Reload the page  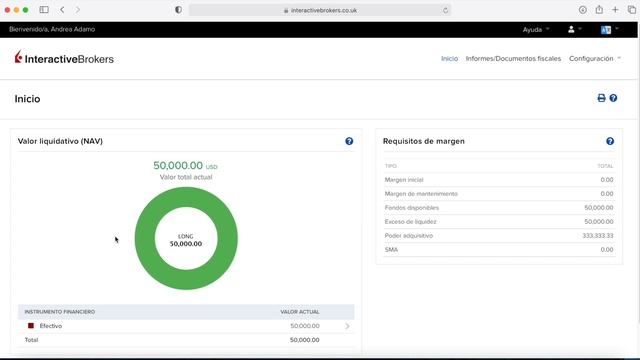445,10
